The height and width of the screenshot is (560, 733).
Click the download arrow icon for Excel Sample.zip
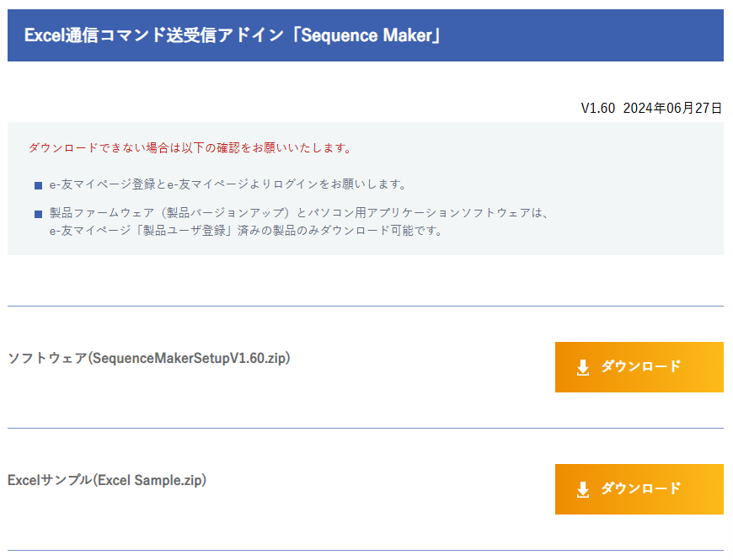(582, 490)
